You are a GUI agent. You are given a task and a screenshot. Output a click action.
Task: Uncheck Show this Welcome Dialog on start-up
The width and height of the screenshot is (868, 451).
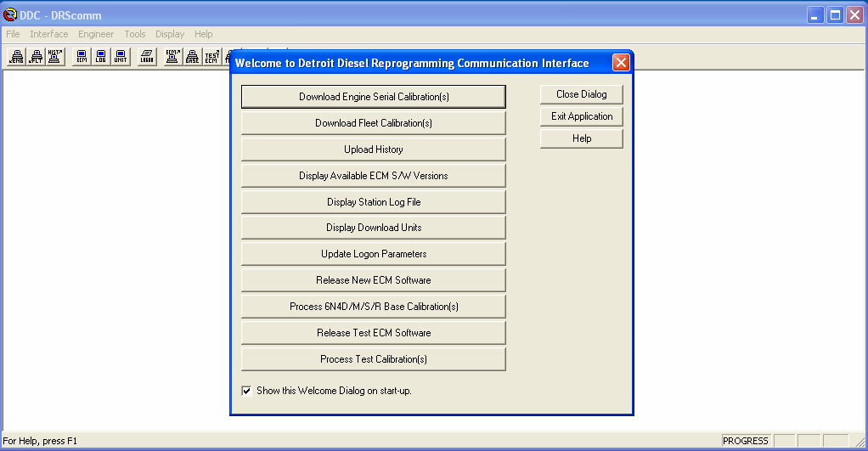click(x=246, y=391)
